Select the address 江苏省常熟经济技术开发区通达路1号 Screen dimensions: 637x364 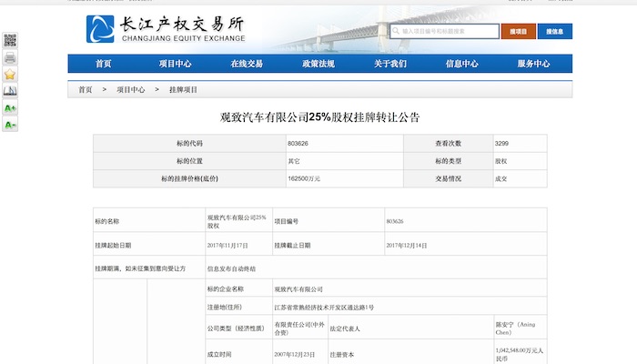click(x=324, y=308)
